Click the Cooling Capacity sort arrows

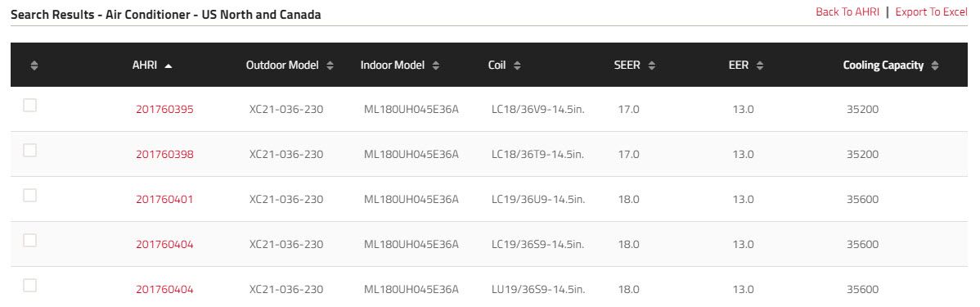(935, 65)
